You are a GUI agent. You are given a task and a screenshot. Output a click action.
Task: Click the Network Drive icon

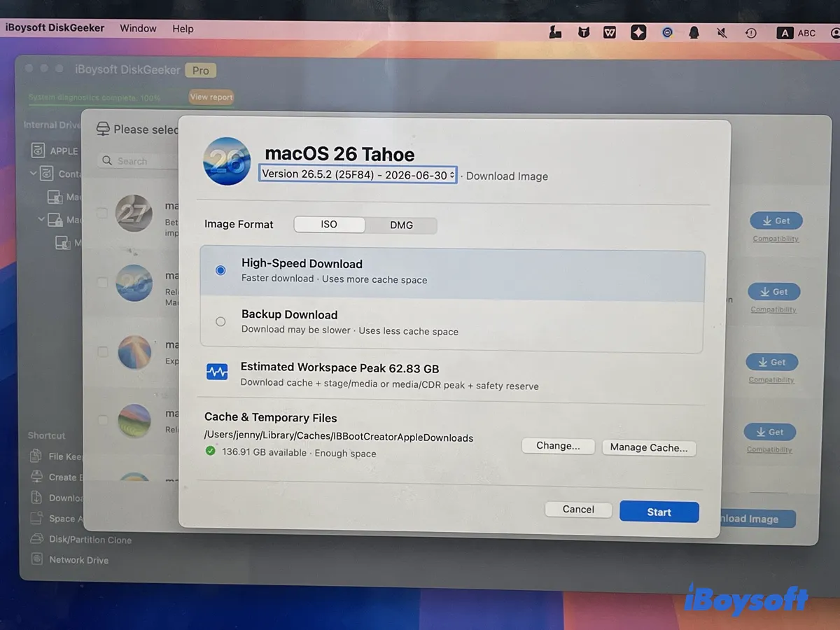pos(36,560)
